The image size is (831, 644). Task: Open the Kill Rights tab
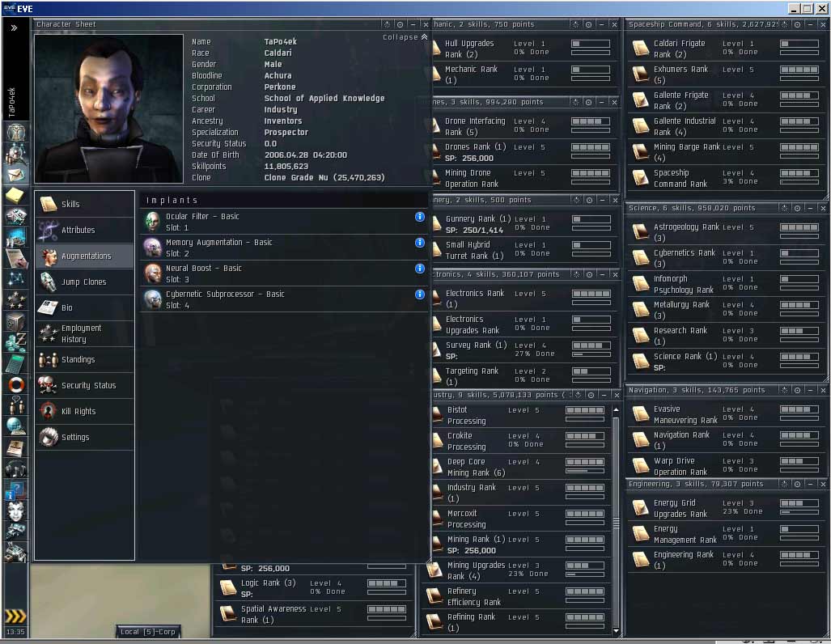click(x=85, y=411)
